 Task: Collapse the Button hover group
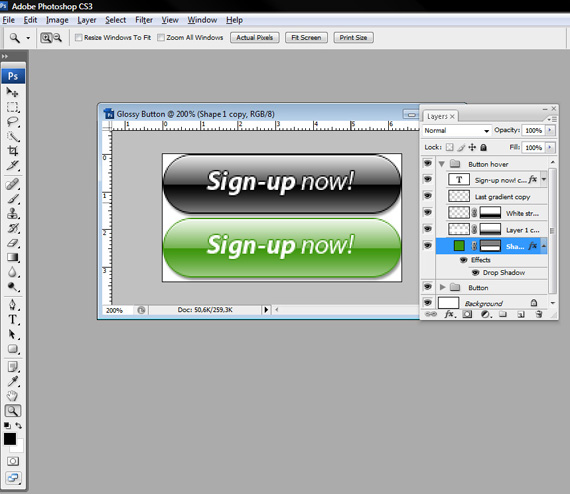(x=442, y=164)
